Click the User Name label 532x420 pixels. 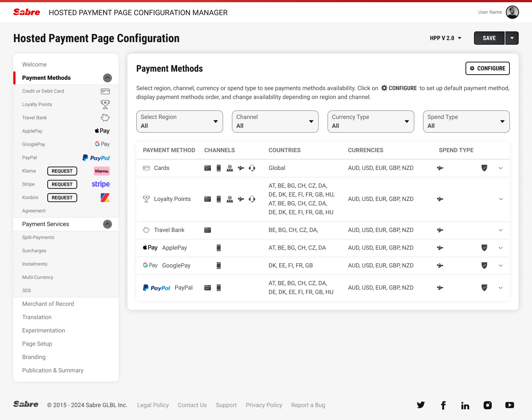pos(490,12)
